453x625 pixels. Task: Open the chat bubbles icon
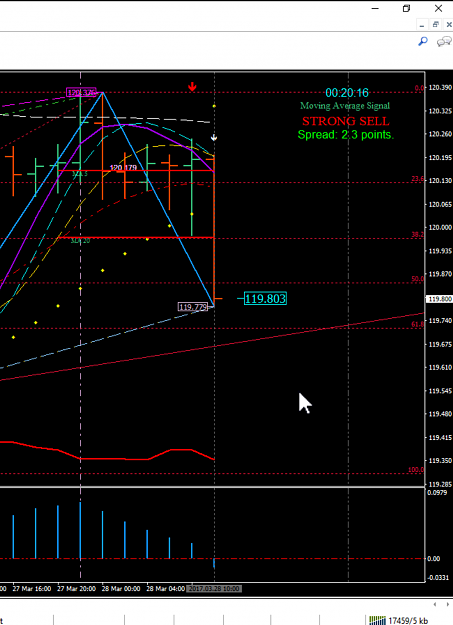[x=444, y=41]
